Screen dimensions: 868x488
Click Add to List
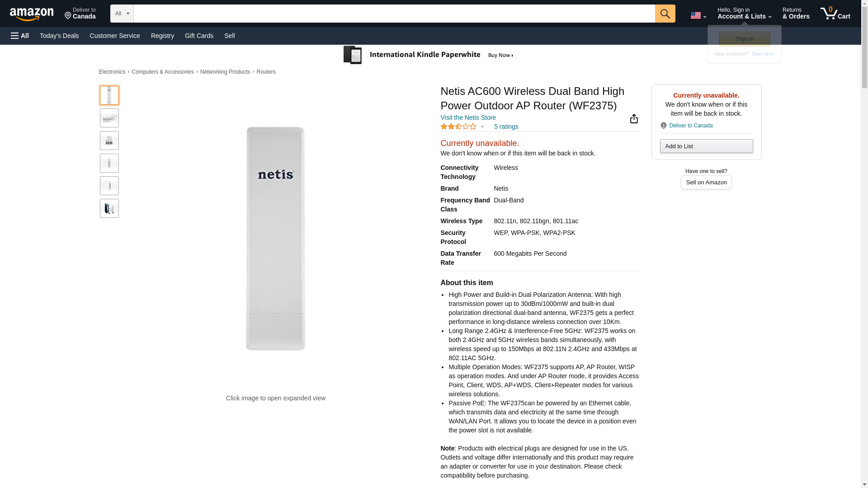coord(706,146)
